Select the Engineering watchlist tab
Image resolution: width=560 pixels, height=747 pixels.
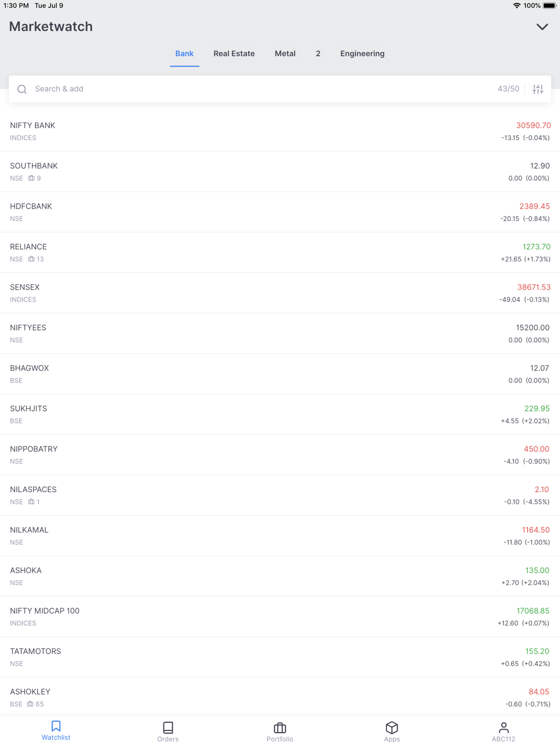click(362, 54)
